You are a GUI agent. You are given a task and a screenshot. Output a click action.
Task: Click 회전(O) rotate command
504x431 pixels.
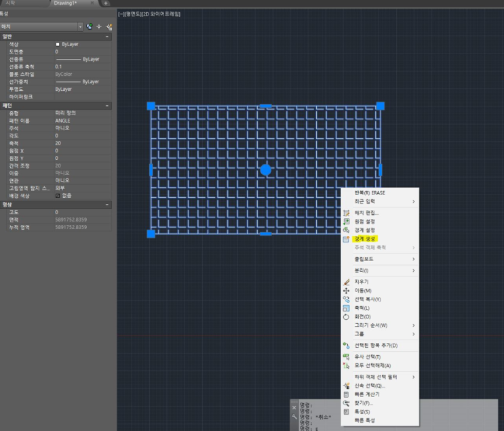pos(363,316)
